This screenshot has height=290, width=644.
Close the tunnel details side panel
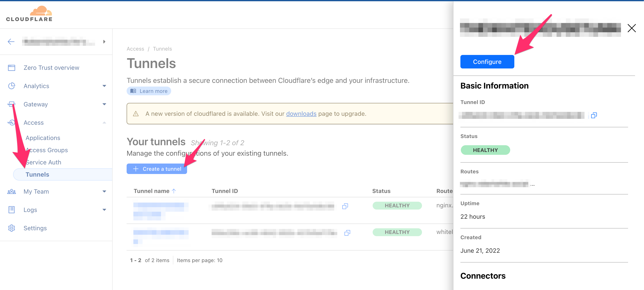631,28
